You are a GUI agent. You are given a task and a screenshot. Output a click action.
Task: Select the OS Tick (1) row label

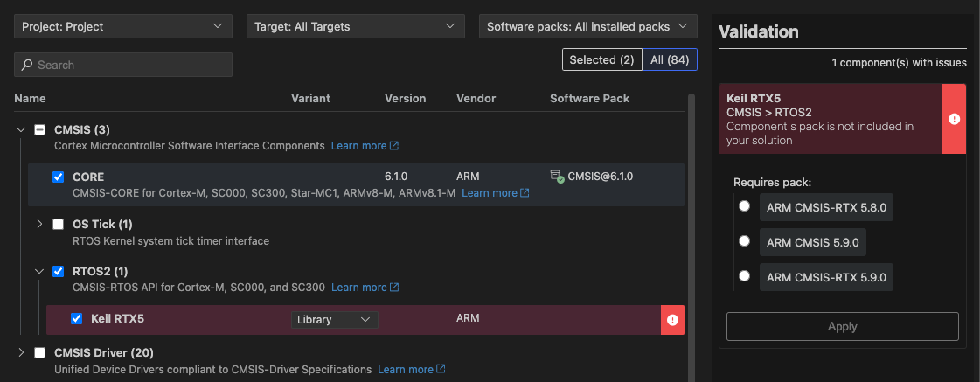[102, 224]
